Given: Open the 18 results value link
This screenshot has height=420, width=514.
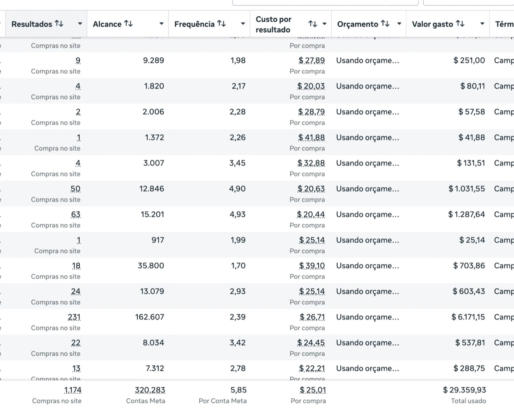Looking at the screenshot, I should click(x=76, y=266).
